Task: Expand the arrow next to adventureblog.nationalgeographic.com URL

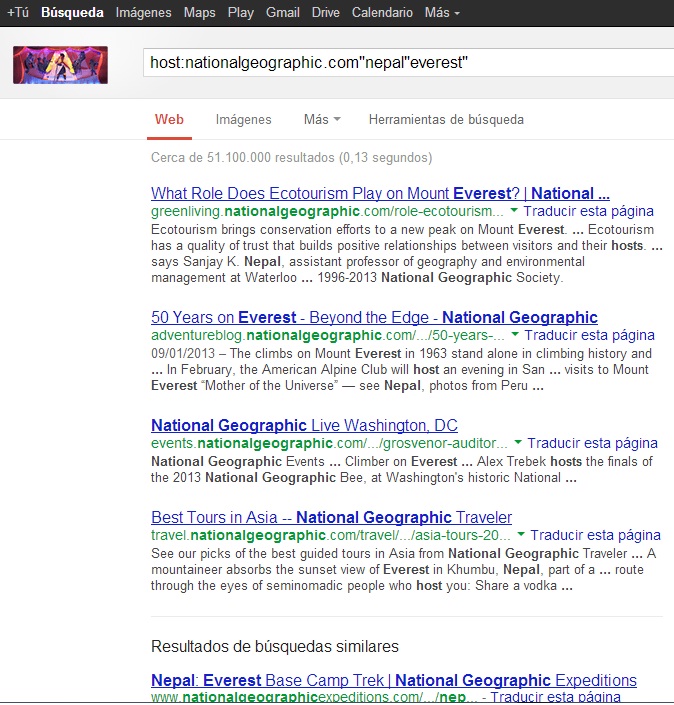Action: click(x=515, y=334)
